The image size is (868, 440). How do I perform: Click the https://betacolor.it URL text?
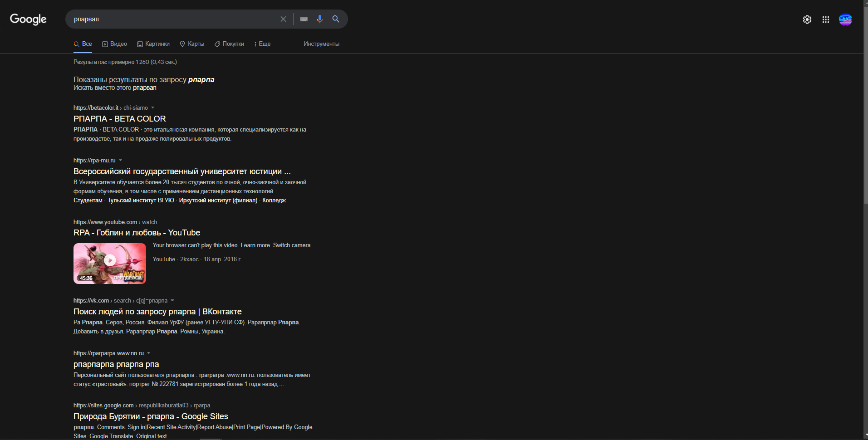coord(96,108)
